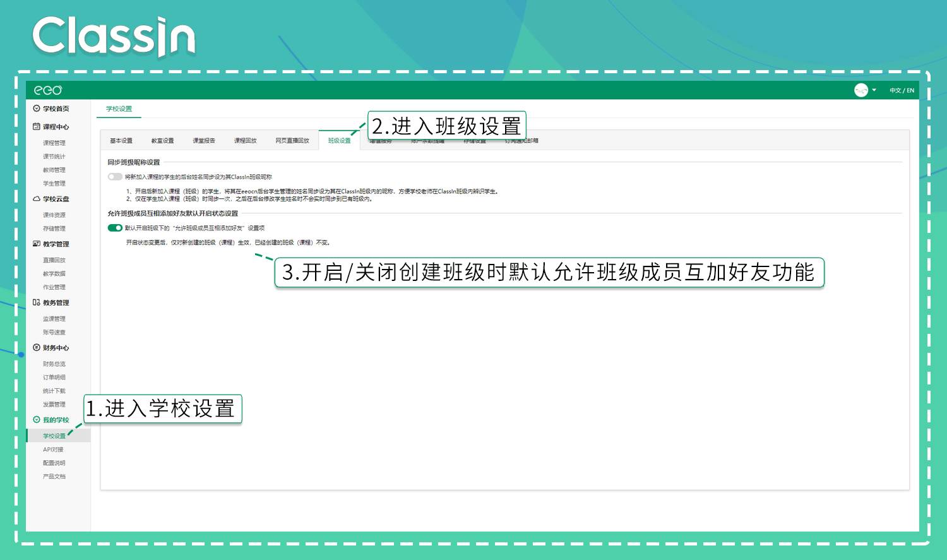Open 课件资源 under 学校云盘
The height and width of the screenshot is (560, 947).
54,215
